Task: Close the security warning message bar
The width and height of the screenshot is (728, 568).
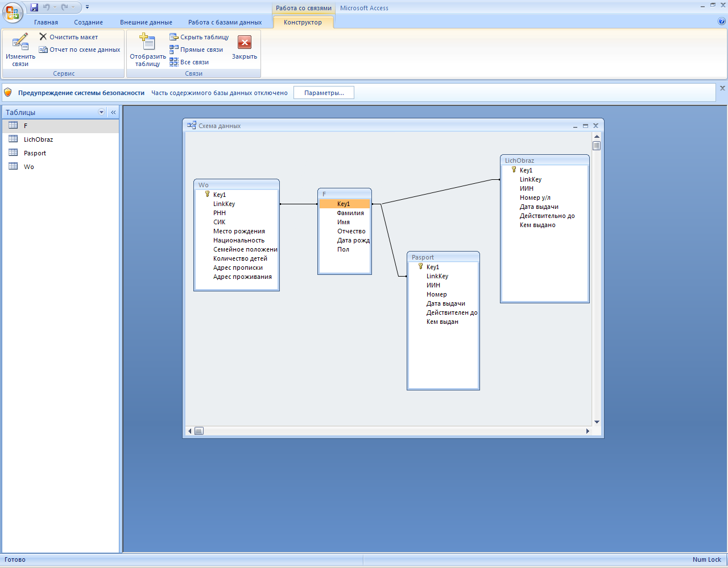Action: (x=722, y=88)
